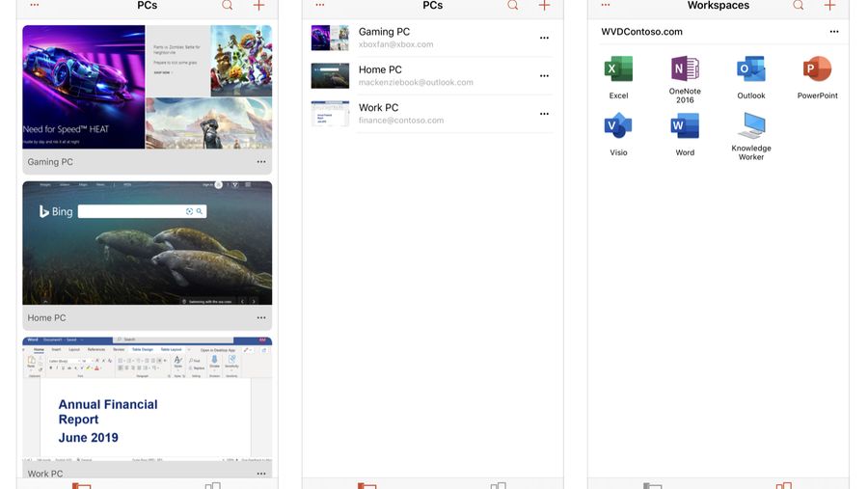Click the mackenziebook@outlook.com account text
The image size is (868, 489).
tap(416, 82)
